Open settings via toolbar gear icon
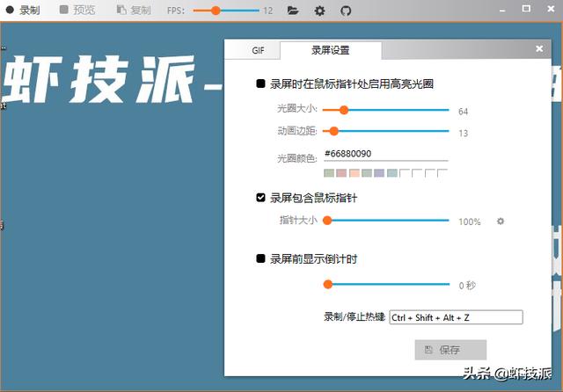 pos(320,11)
